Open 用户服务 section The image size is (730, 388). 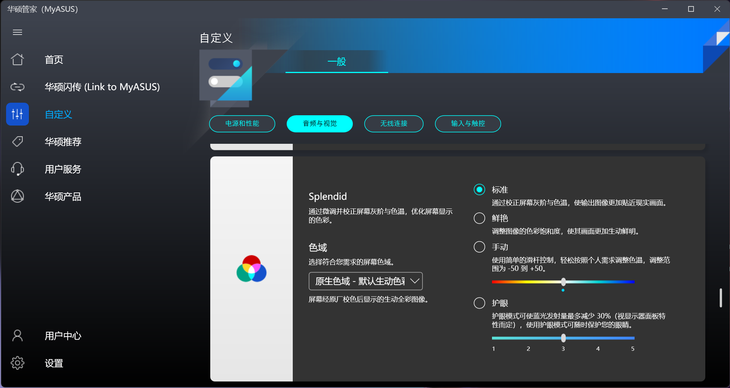pyautogui.click(x=63, y=169)
